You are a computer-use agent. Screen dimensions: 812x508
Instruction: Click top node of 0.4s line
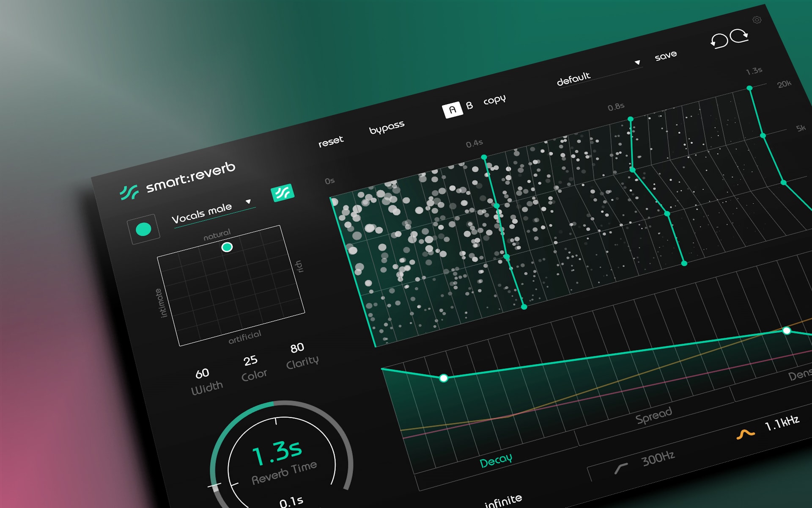point(484,157)
